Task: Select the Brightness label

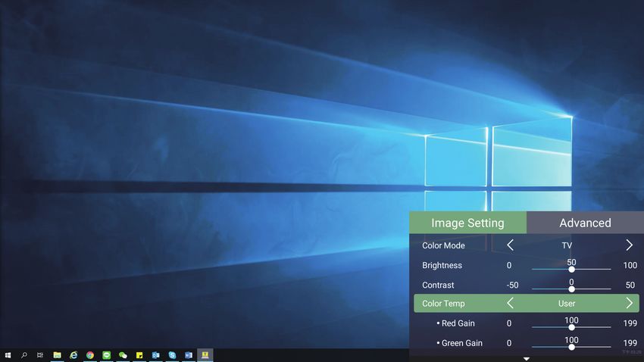Action: point(442,265)
